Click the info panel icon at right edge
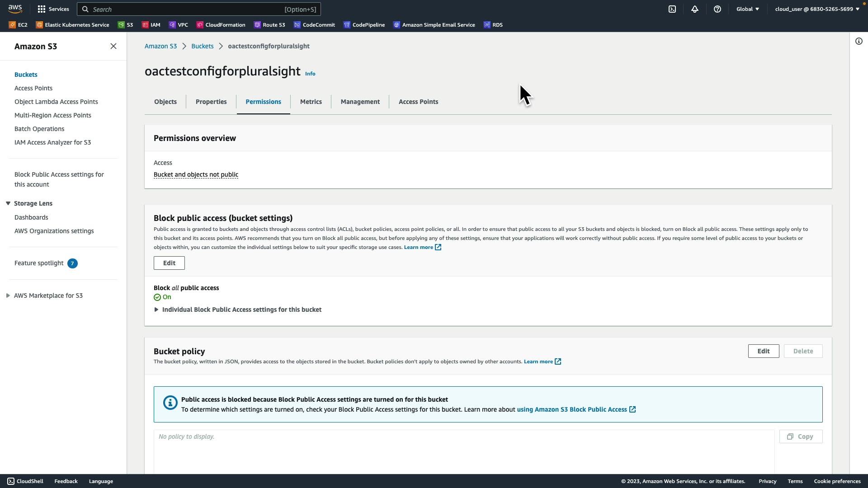868x488 pixels. coord(859,42)
